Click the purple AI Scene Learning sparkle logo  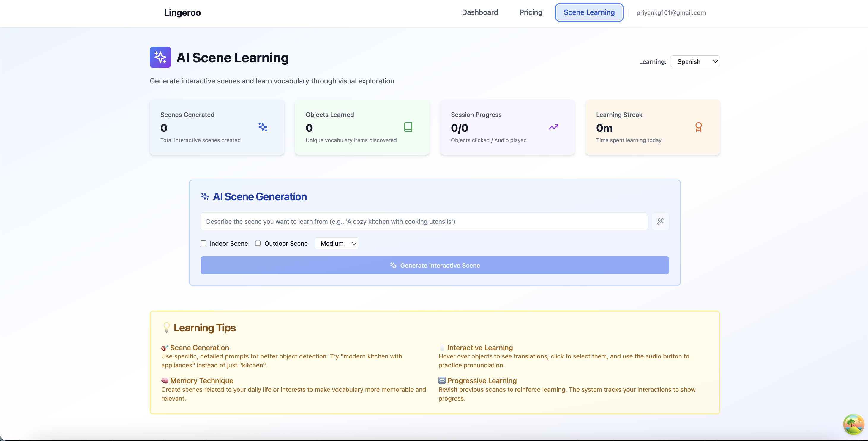[160, 57]
